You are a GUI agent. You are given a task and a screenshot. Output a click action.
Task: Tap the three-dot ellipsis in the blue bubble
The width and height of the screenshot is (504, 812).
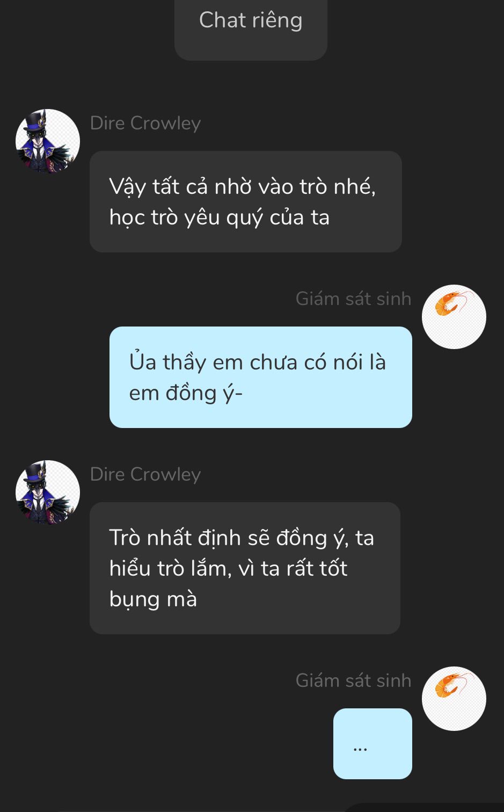[360, 748]
